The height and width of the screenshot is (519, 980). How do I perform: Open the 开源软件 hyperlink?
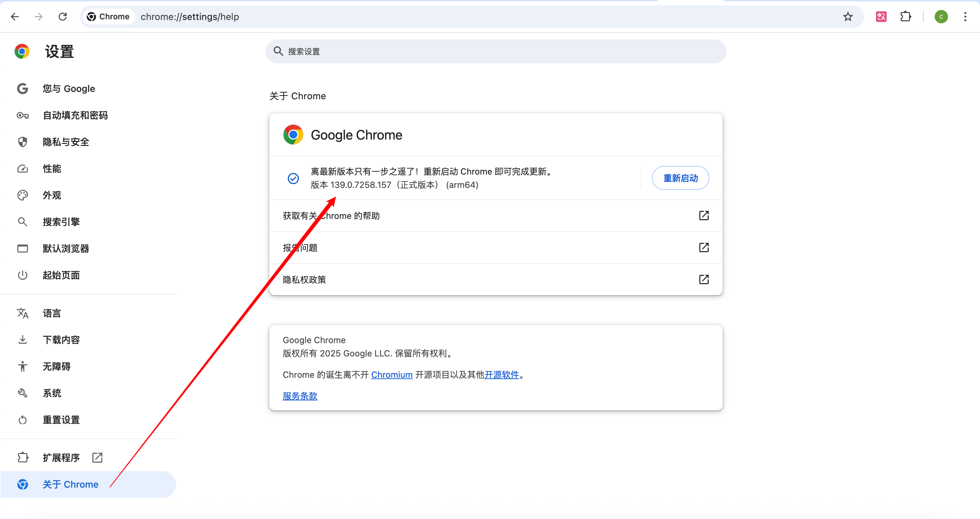coord(502,375)
